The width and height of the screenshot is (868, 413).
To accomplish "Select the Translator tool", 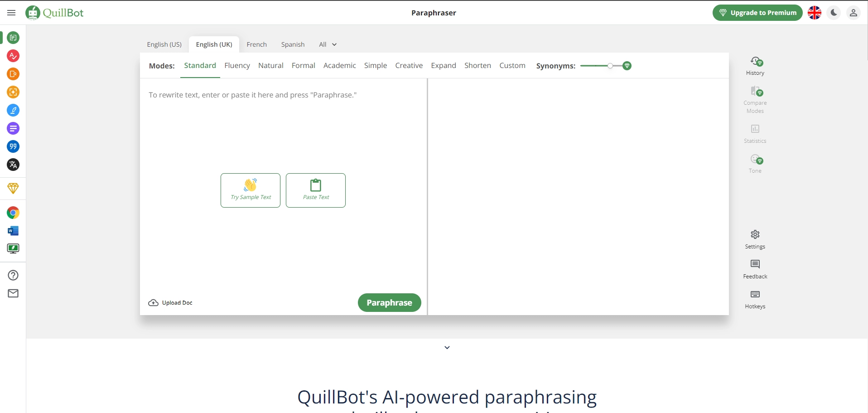I will point(13,165).
